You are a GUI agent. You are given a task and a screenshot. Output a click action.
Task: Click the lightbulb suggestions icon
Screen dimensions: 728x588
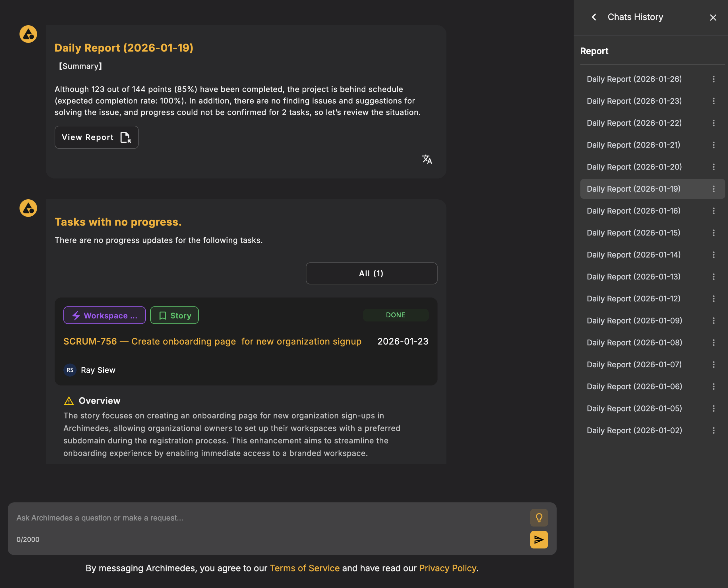(539, 517)
